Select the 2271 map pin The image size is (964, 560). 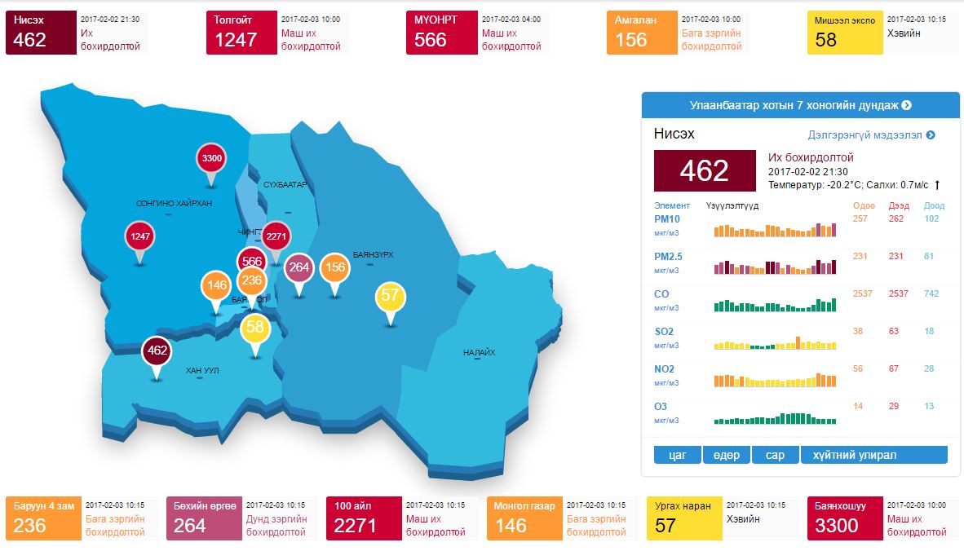(276, 236)
